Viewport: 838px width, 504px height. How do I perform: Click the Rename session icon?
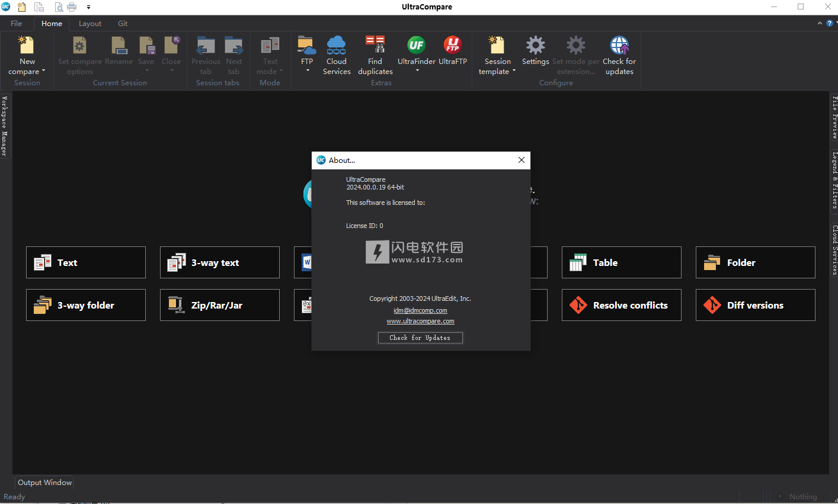point(119,45)
